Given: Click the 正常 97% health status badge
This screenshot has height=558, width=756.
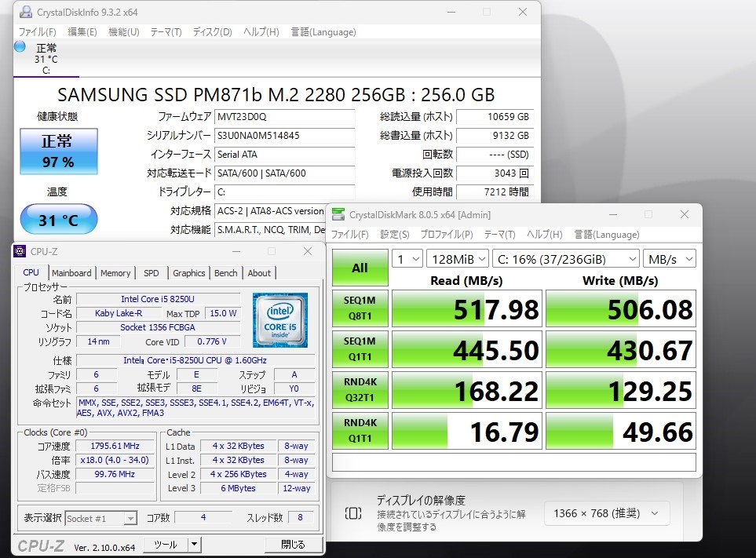Looking at the screenshot, I should 59,151.
